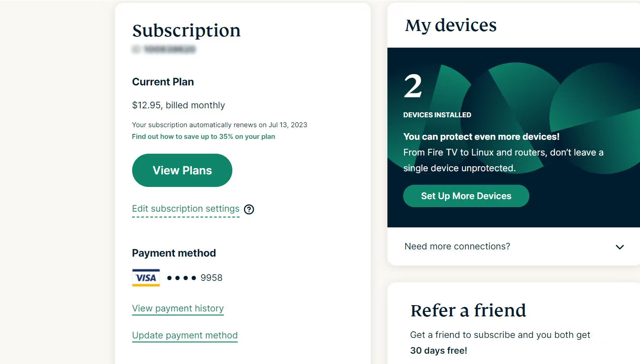Click the blurred subscription ID

click(x=164, y=49)
